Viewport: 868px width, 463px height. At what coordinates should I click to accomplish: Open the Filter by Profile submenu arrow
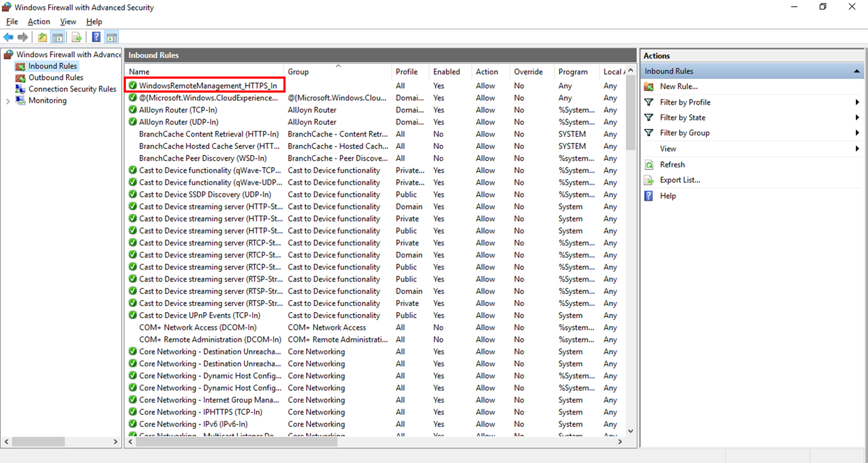click(857, 102)
